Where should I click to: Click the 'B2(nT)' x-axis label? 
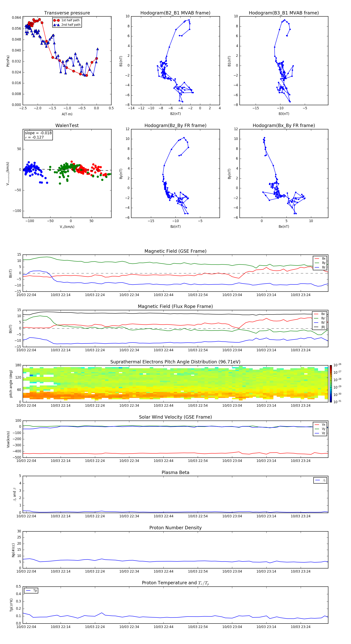click(x=175, y=114)
